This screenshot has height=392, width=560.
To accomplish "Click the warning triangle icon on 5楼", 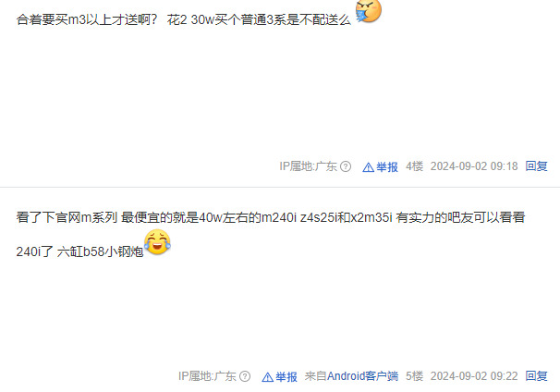I will click(267, 377).
